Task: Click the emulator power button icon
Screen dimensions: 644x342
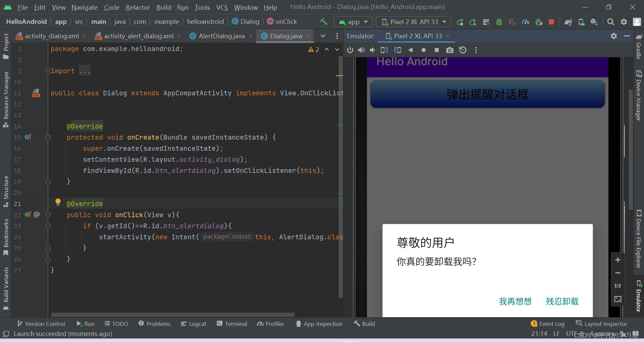Action: click(350, 50)
